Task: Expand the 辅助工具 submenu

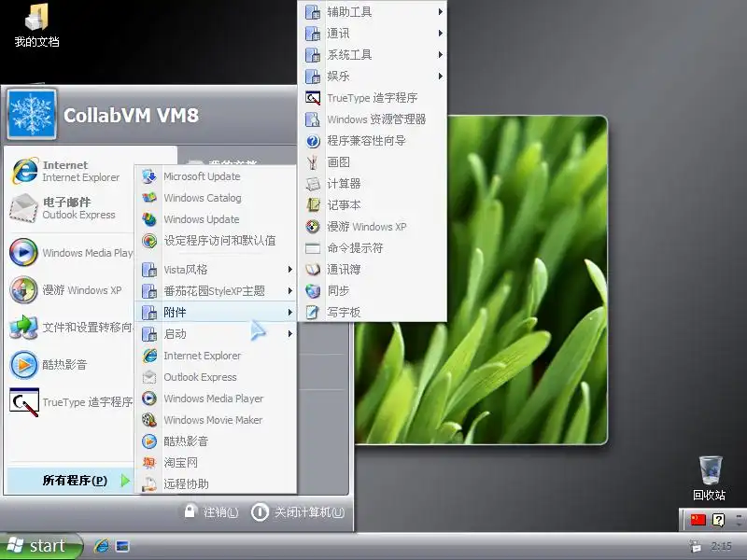Action: click(373, 12)
